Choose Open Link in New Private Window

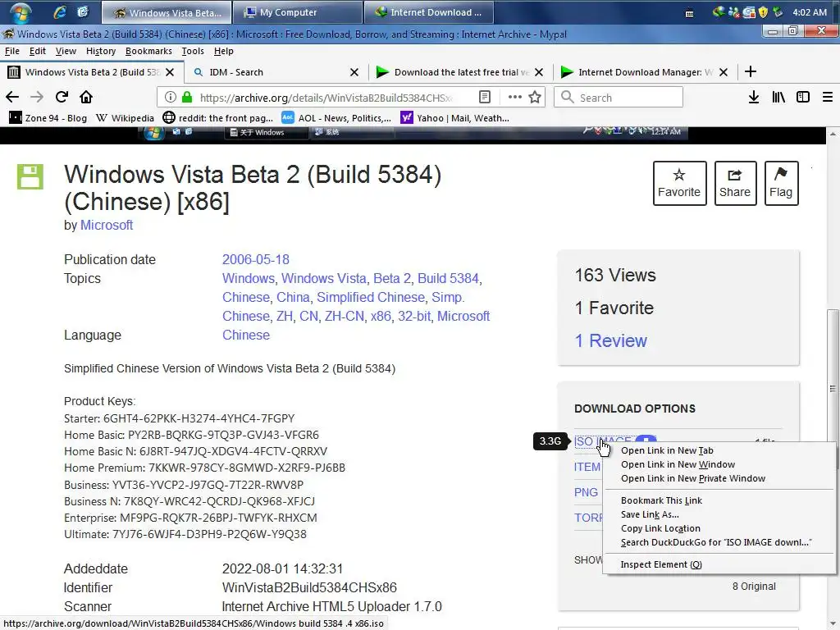(x=719, y=478)
